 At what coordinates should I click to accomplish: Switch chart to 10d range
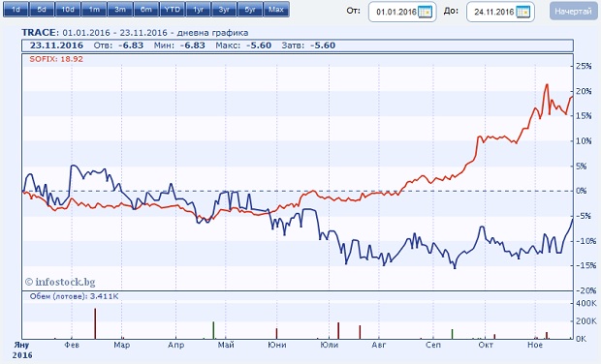[68, 10]
